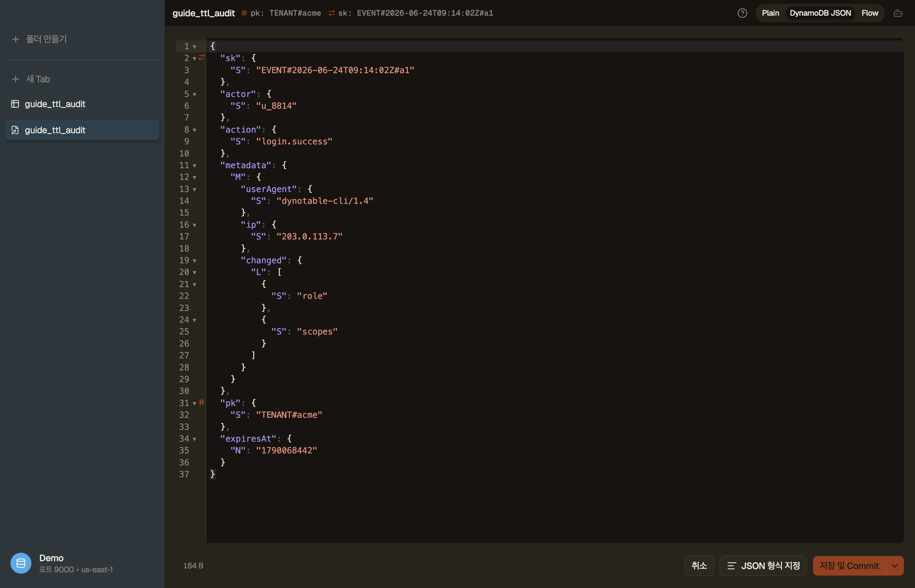915x588 pixels.
Task: Select DynamoDB JSON view mode
Action: [x=820, y=13]
